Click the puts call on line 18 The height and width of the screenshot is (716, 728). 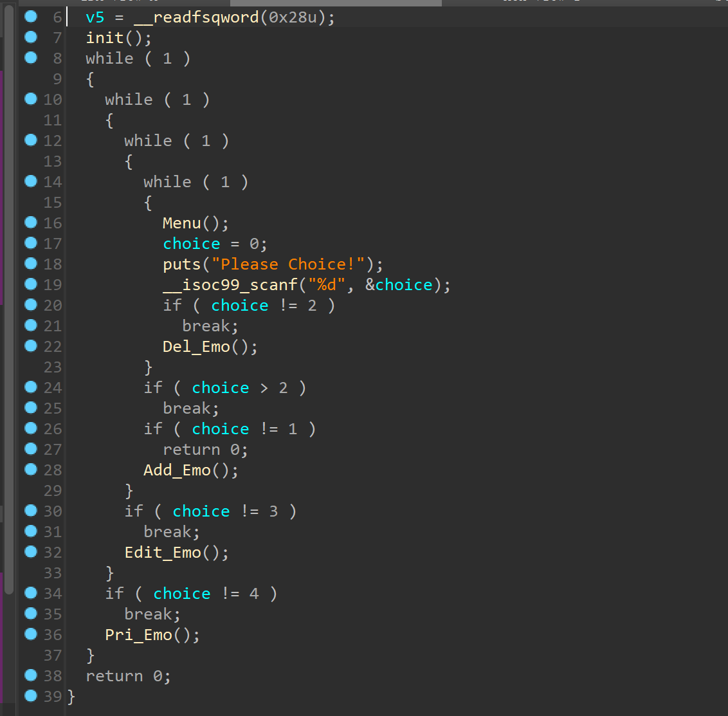coord(182,264)
